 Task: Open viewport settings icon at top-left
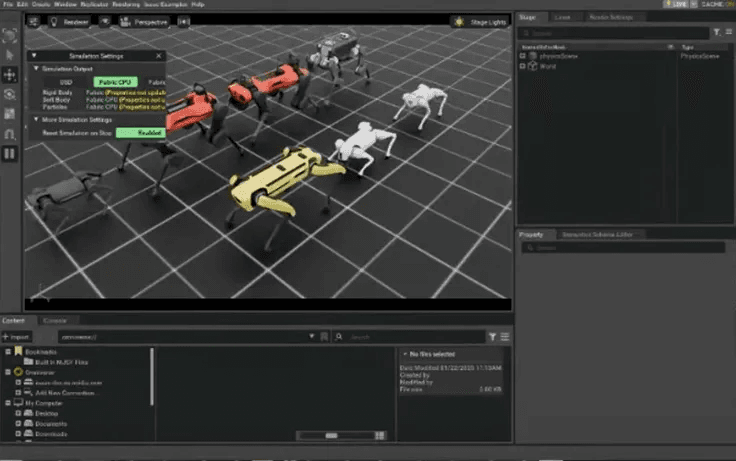[x=35, y=20]
